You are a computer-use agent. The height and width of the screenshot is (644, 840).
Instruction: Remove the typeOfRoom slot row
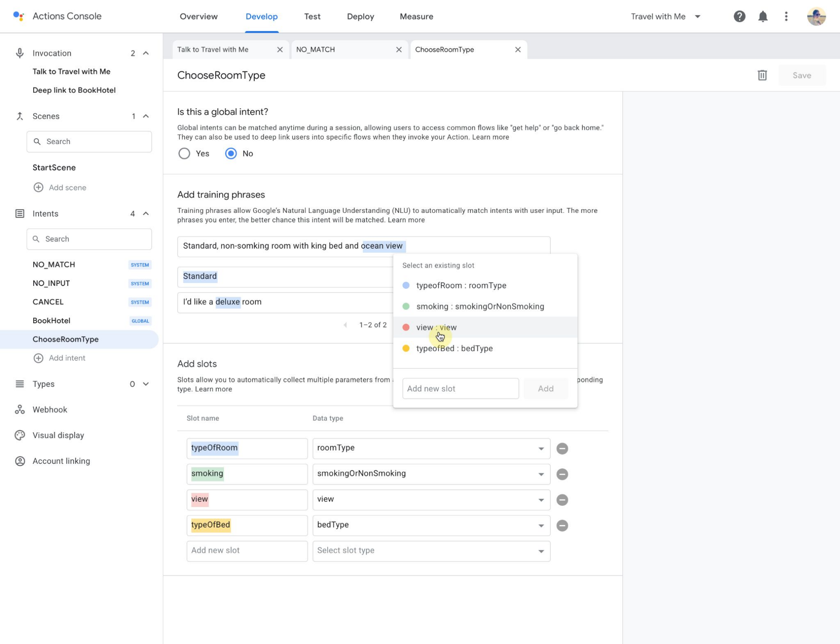click(x=562, y=449)
